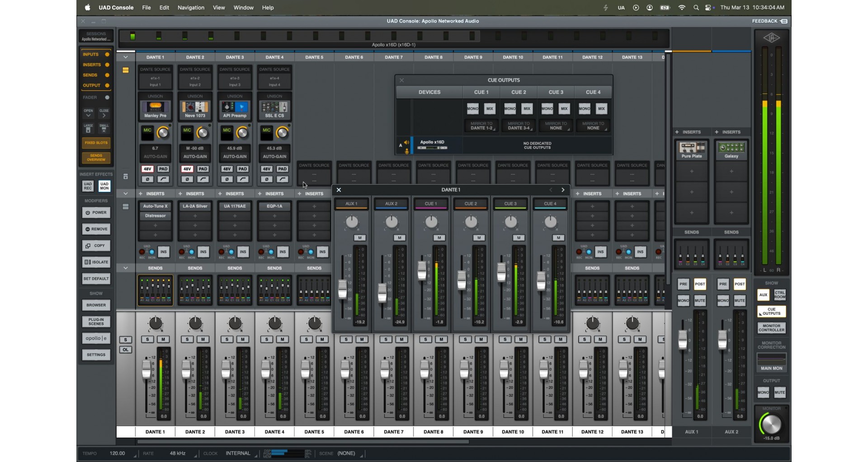Collapse the inputs section chevron

125,57
